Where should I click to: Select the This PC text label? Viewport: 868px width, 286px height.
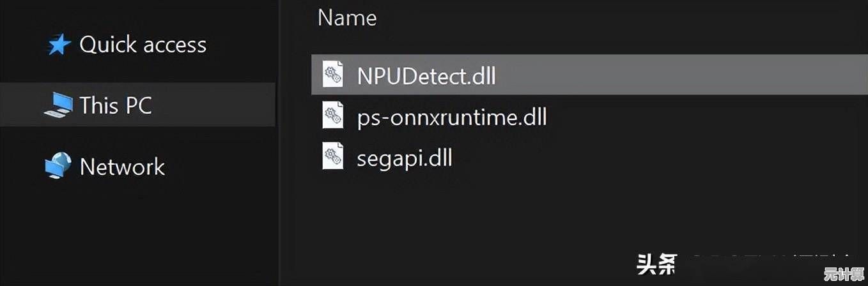coord(116,105)
